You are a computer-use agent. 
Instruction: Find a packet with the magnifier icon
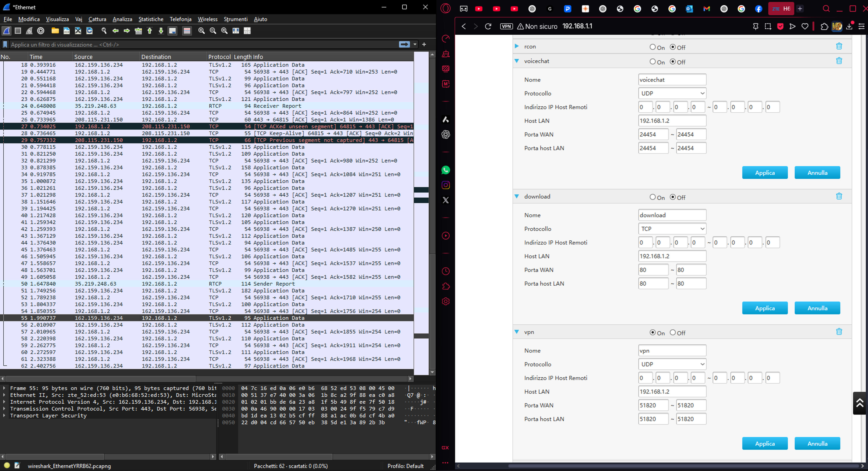pyautogui.click(x=104, y=31)
